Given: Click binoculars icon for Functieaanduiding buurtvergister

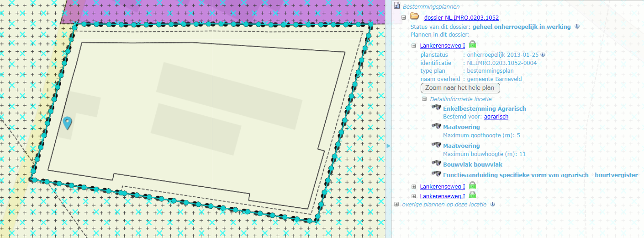Looking at the screenshot, I should (x=436, y=174).
